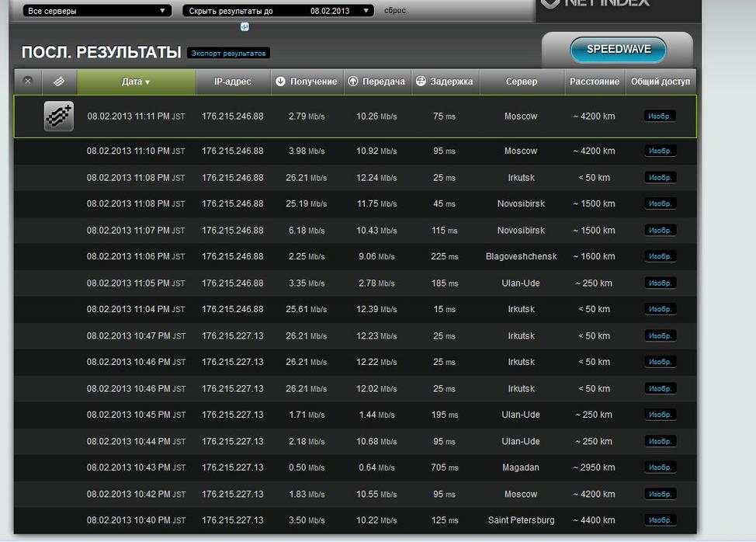The image size is (756, 542).
Task: Click 'Экспорт результатов' button
Action: tap(228, 53)
